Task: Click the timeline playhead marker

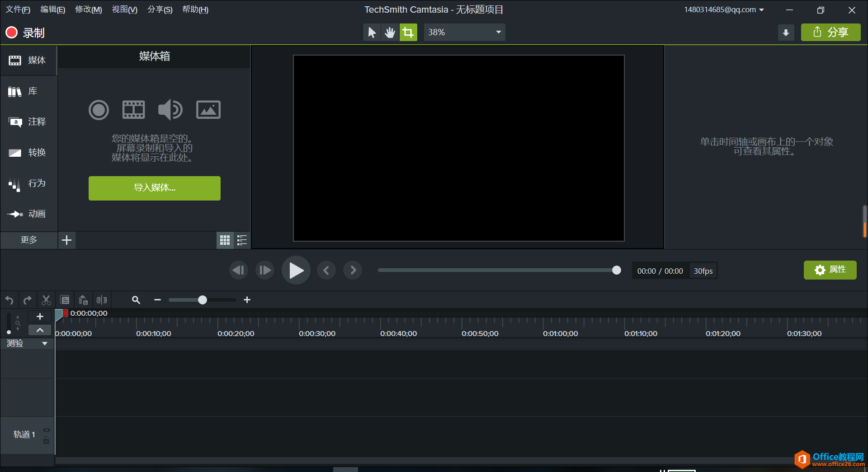Action: [x=59, y=315]
